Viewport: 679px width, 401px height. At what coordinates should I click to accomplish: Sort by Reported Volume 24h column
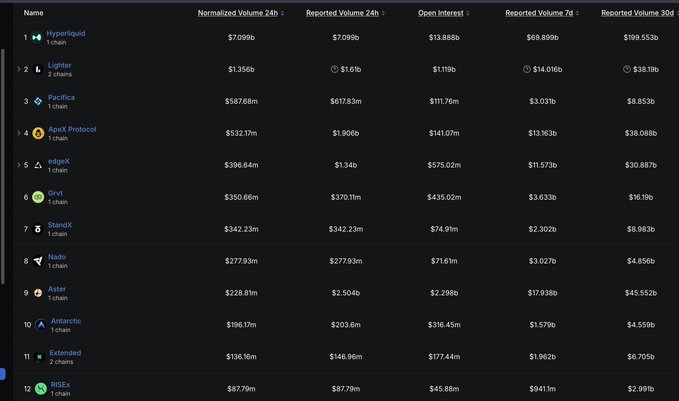click(x=345, y=13)
